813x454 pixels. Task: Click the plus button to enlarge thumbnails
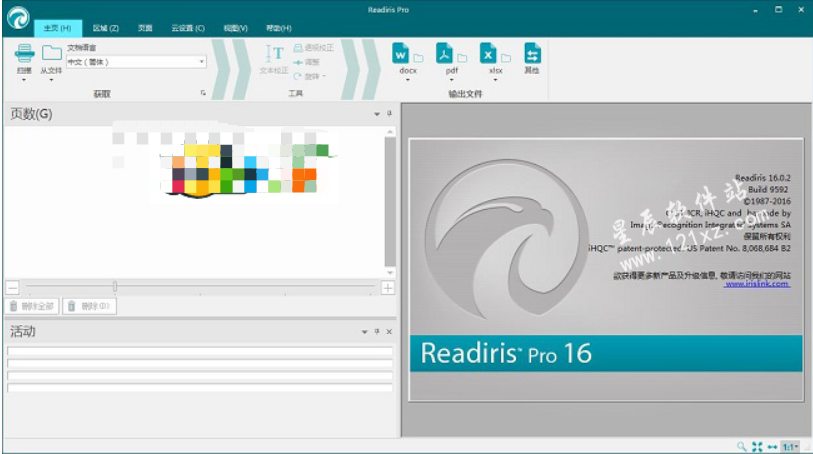pyautogui.click(x=387, y=288)
